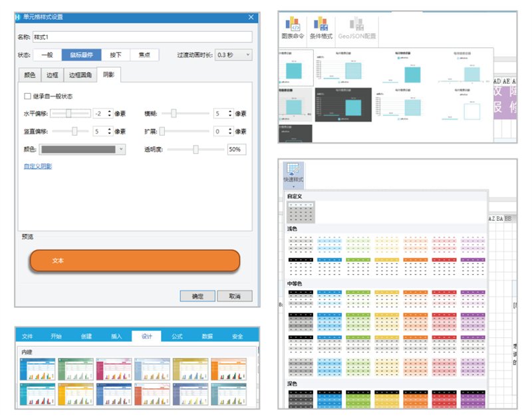Select the 按下 state option
The height and width of the screenshot is (417, 532).
click(x=116, y=55)
